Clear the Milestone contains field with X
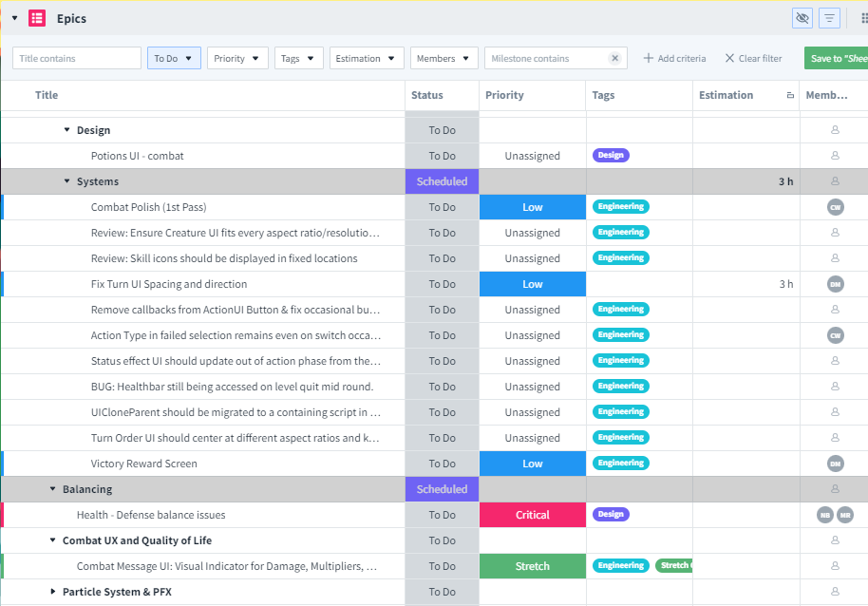 tap(614, 58)
